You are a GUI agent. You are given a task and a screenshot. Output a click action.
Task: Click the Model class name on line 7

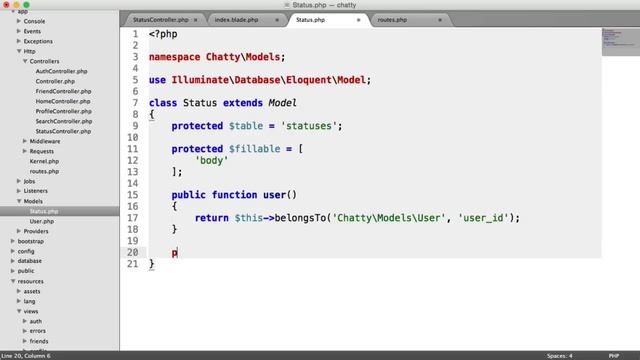(282, 103)
